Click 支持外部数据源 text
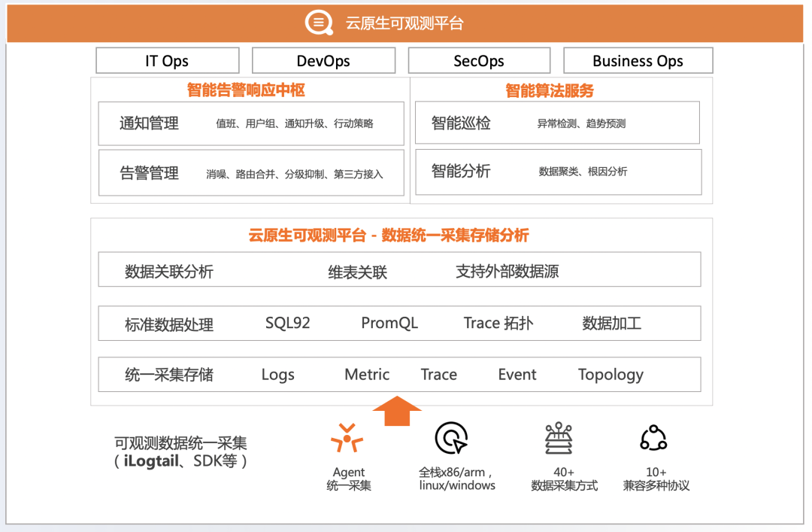 (x=507, y=271)
